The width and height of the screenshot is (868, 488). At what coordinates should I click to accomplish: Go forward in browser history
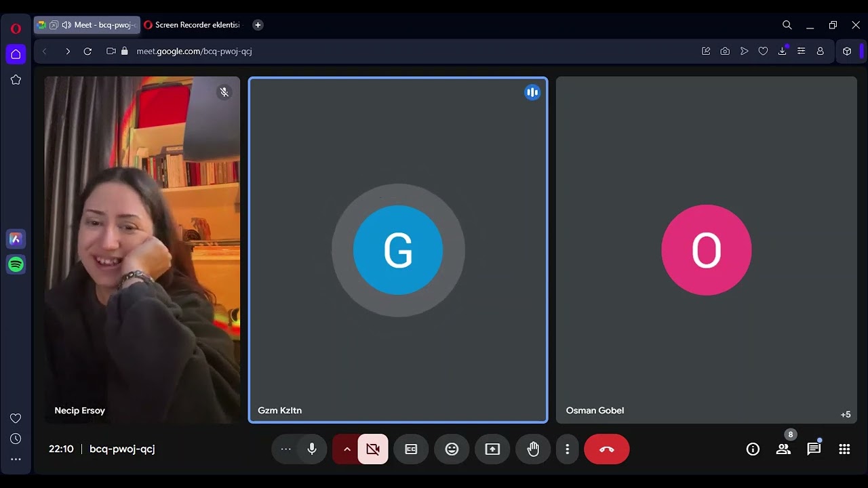(x=67, y=51)
